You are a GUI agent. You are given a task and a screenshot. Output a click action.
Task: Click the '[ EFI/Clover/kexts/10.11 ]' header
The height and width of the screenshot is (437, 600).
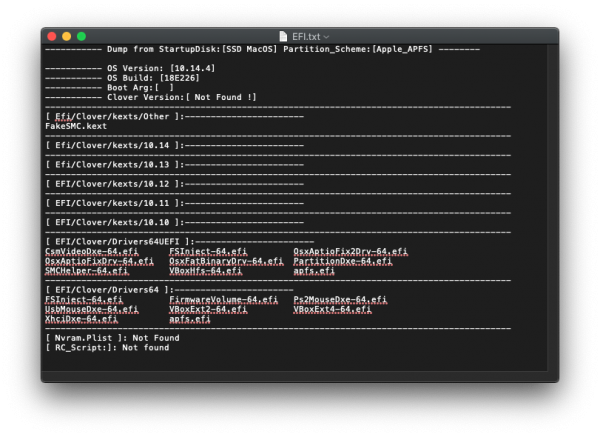coord(115,203)
